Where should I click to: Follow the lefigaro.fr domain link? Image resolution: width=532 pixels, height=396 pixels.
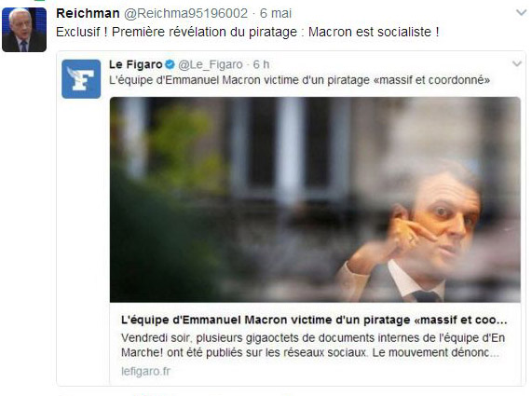pyautogui.click(x=145, y=371)
